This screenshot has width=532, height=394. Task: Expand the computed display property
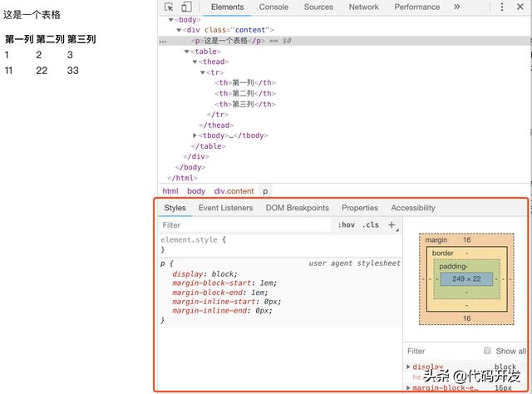pos(408,367)
